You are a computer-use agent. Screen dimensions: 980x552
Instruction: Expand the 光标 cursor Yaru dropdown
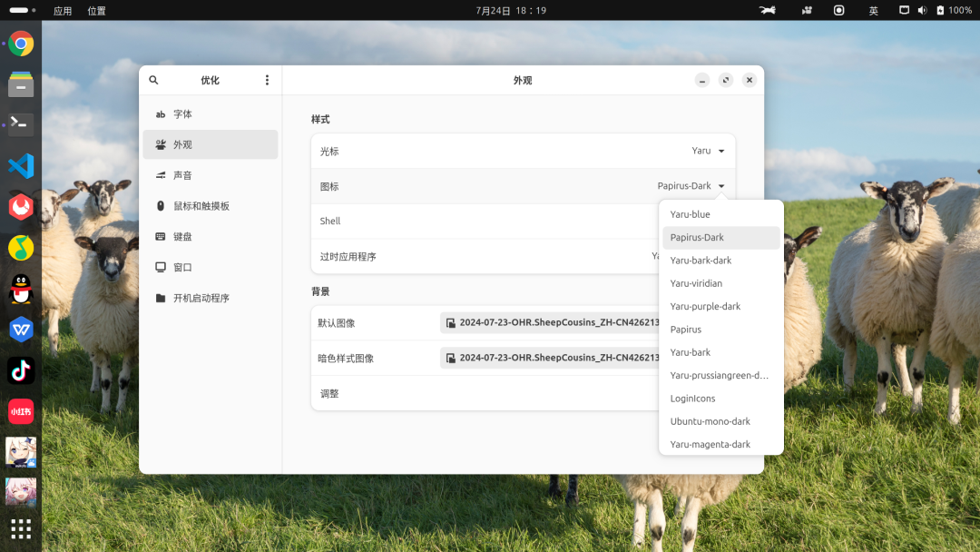click(708, 151)
